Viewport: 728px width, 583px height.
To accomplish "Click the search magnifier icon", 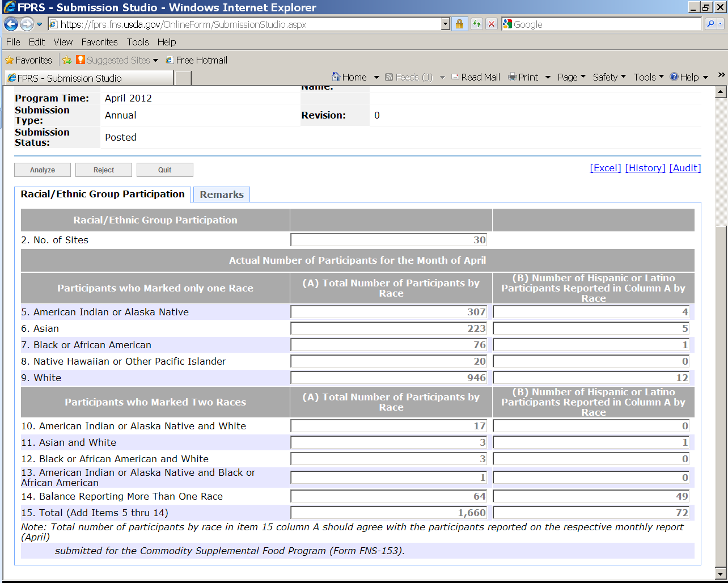I will pyautogui.click(x=710, y=24).
